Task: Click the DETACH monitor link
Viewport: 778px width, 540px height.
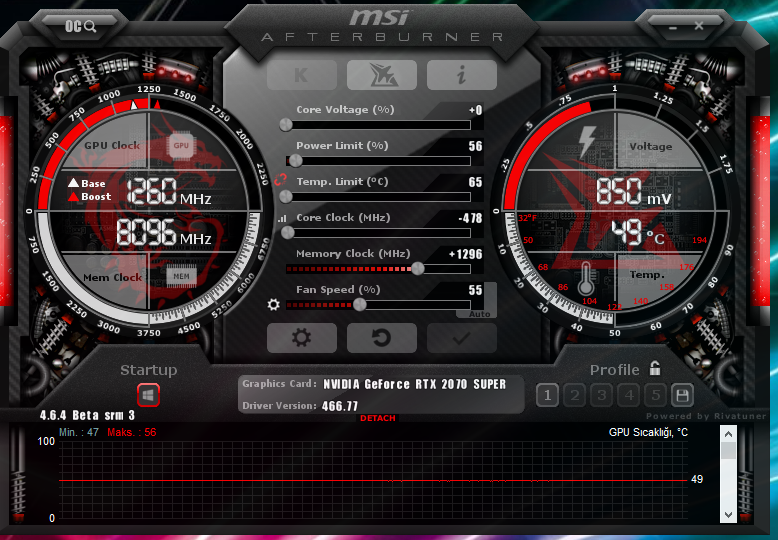Action: [x=378, y=418]
